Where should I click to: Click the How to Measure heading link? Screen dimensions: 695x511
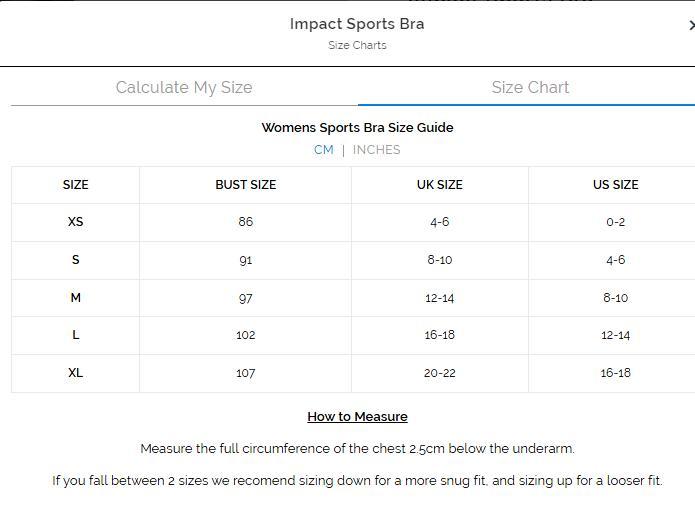click(357, 416)
